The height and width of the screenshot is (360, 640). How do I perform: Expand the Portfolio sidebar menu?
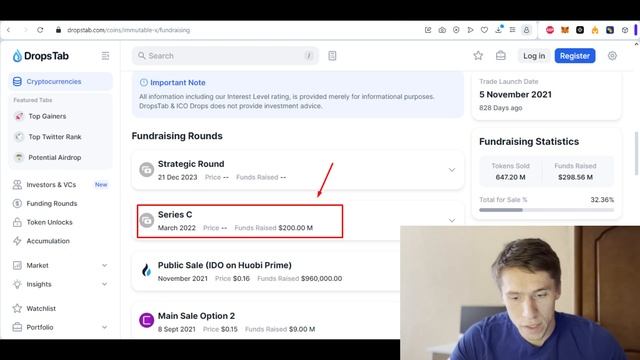(104, 327)
